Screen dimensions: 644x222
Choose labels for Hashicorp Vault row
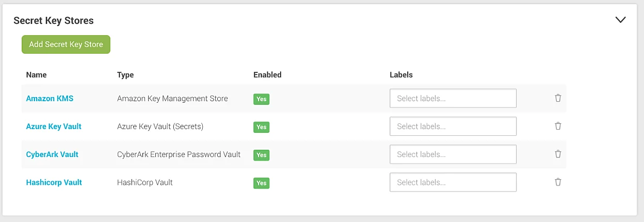453,182
